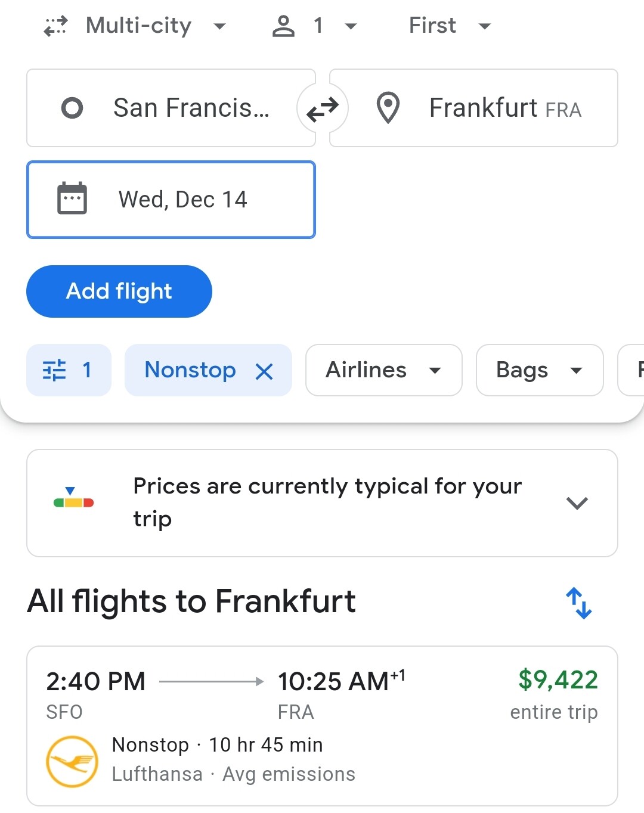Viewport: 644px width, 813px height.
Task: Open the First class dropdown
Action: click(x=450, y=26)
